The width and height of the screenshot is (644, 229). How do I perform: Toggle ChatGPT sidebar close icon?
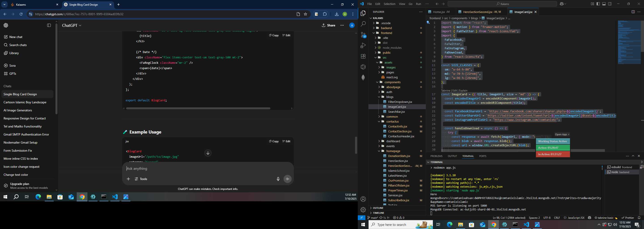click(x=49, y=25)
